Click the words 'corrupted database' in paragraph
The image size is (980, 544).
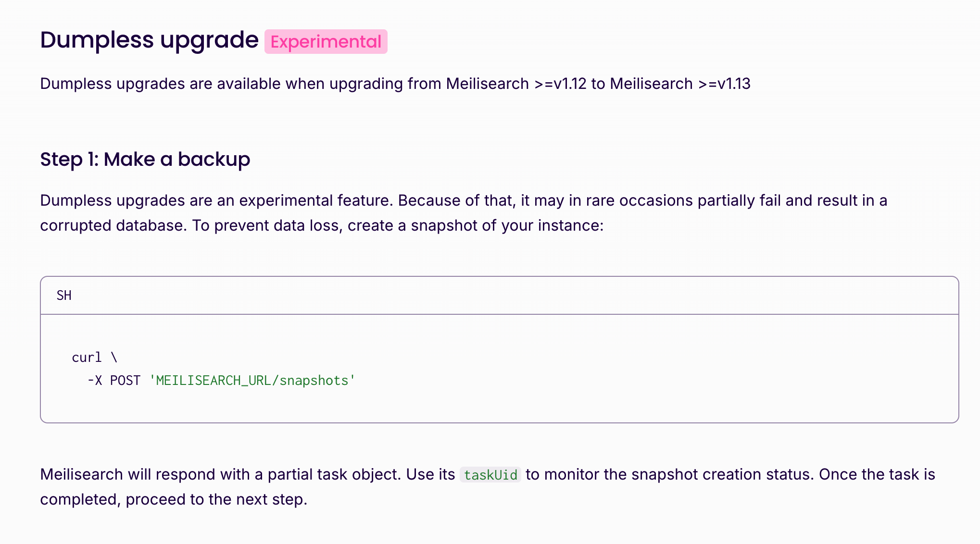113,225
